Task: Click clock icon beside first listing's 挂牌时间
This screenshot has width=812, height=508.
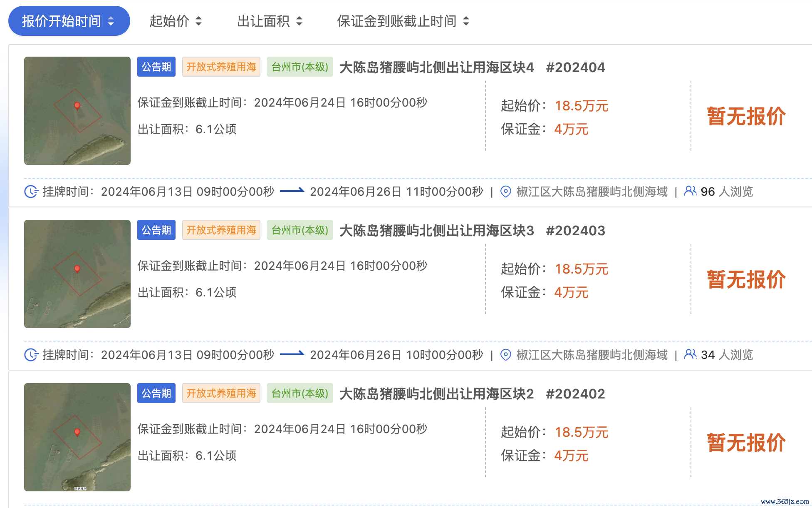Action: click(x=31, y=192)
